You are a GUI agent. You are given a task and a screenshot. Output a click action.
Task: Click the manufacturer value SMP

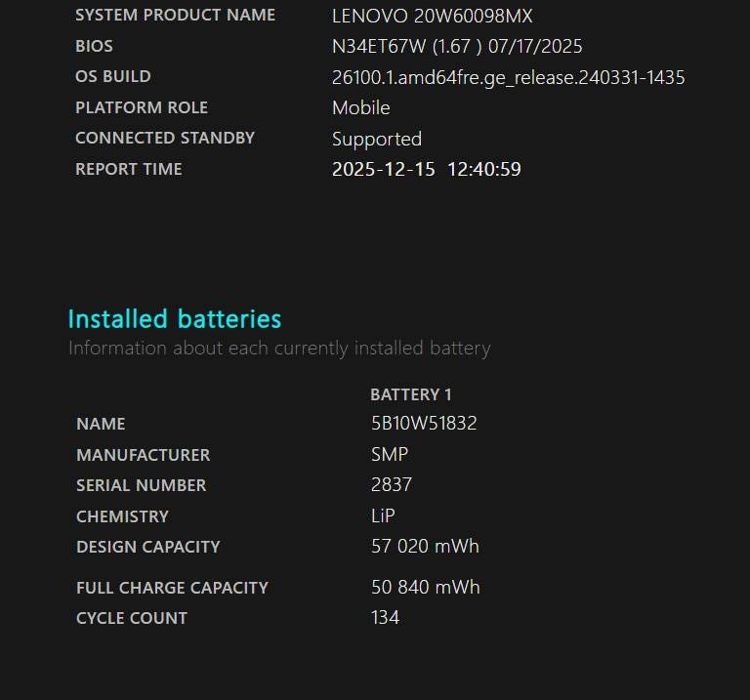[390, 455]
